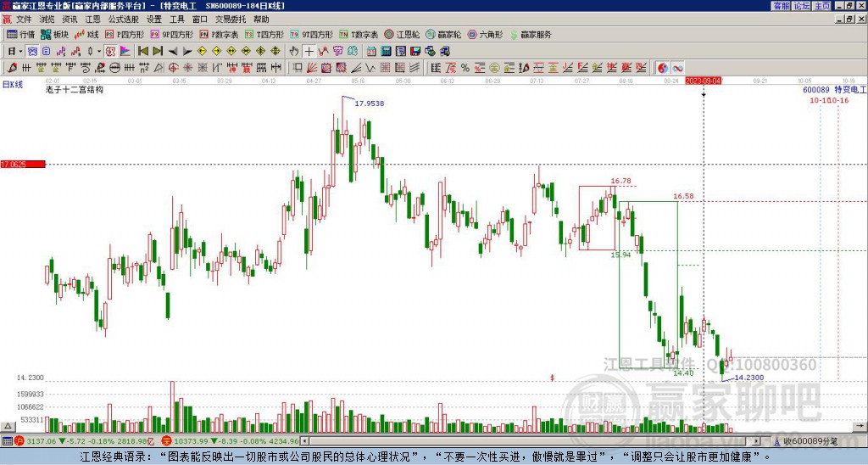The height and width of the screenshot is (465, 868).
Task: Select the calendar icon in toolbar
Action: coord(371,51)
